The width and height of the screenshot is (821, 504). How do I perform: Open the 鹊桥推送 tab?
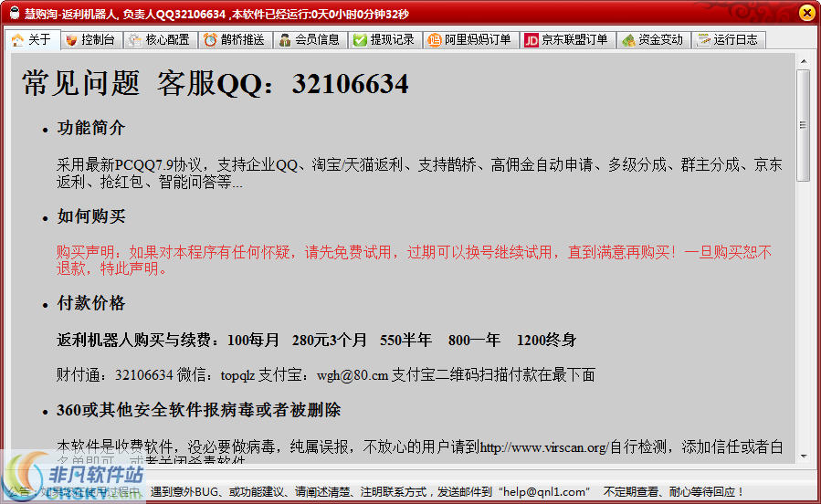[236, 40]
